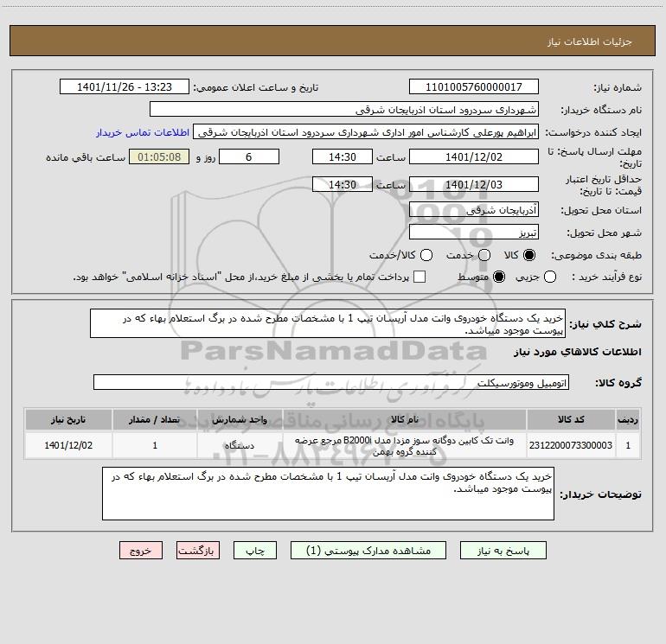Click the price validity date 1401/12/03 field
Viewport: 666px width, 644px height.
[474, 184]
